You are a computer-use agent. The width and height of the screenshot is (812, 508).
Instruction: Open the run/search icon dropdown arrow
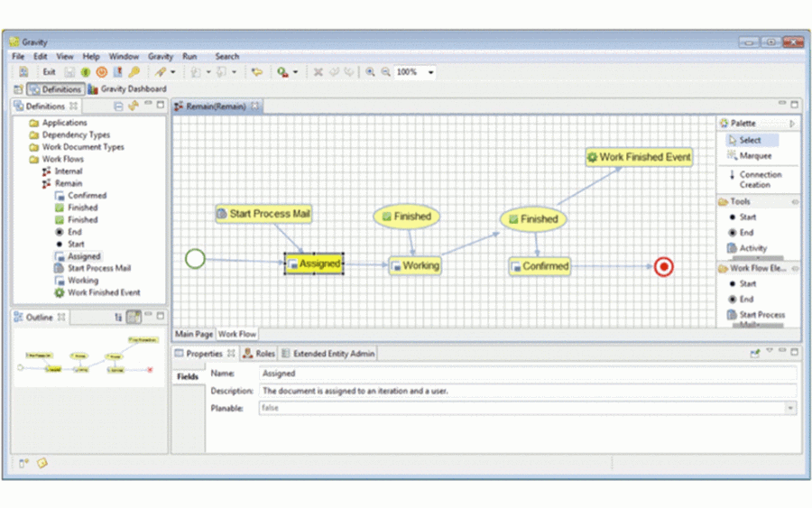pyautogui.click(x=296, y=72)
